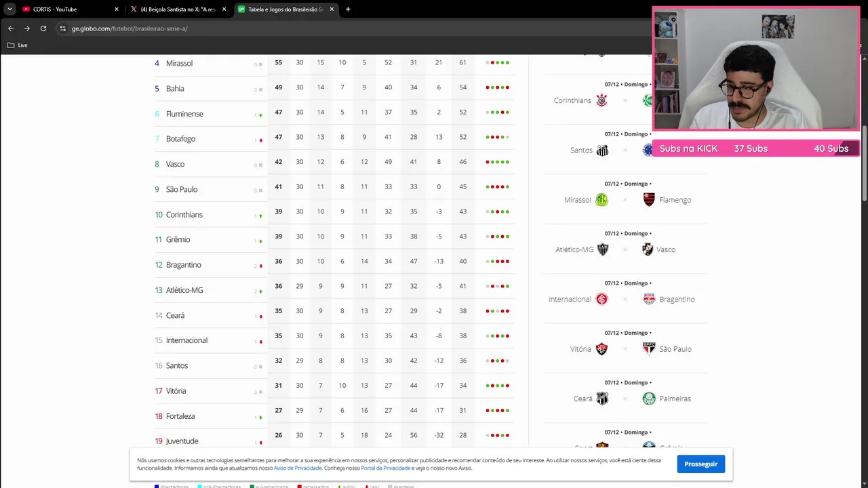Screen dimensions: 868x488
Task: Close the CORTIS YouTube tab
Action: (117, 9)
